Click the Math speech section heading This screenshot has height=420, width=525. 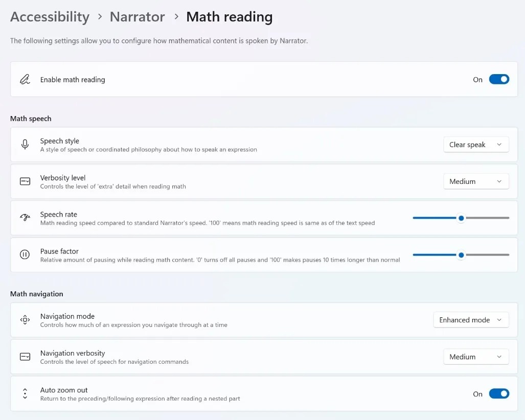31,119
